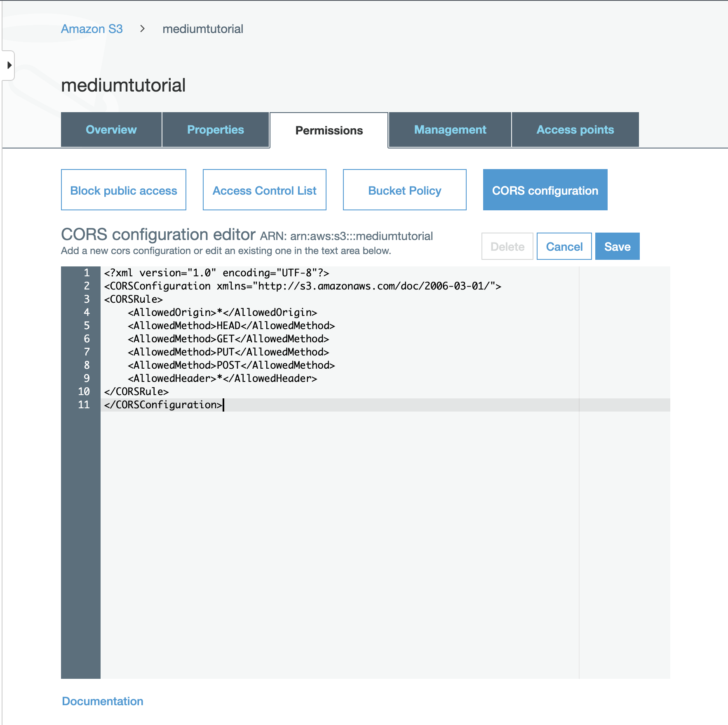The image size is (728, 725).
Task: Click the closing </CORSConfiguration> line
Action: point(163,405)
